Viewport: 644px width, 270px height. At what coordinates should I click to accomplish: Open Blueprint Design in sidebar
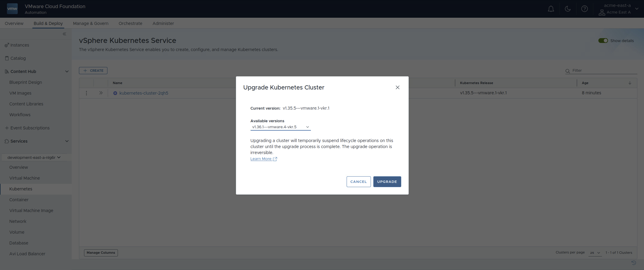26,82
